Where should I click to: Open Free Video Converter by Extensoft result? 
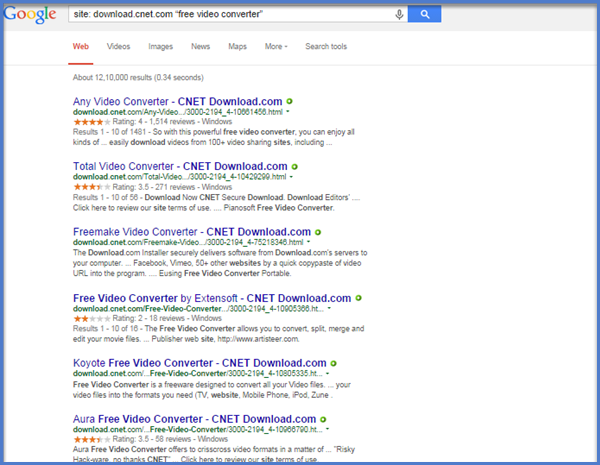pos(212,298)
